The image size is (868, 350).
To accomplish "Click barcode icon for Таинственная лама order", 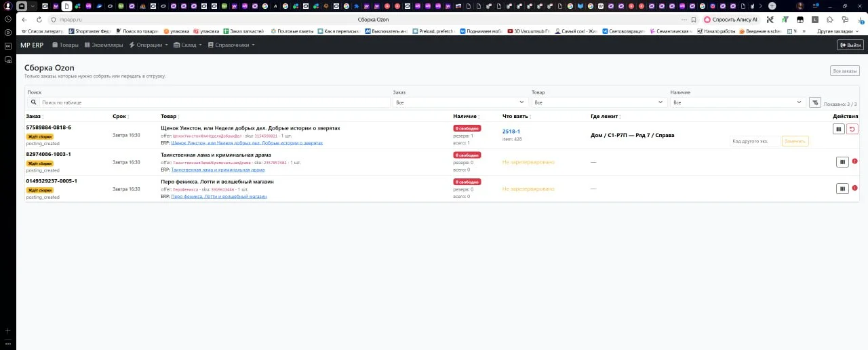I will coord(842,161).
